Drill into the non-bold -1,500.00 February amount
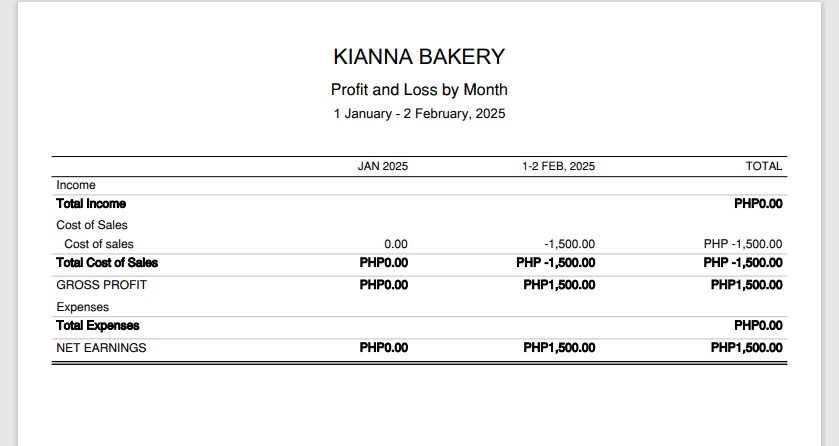 click(569, 244)
